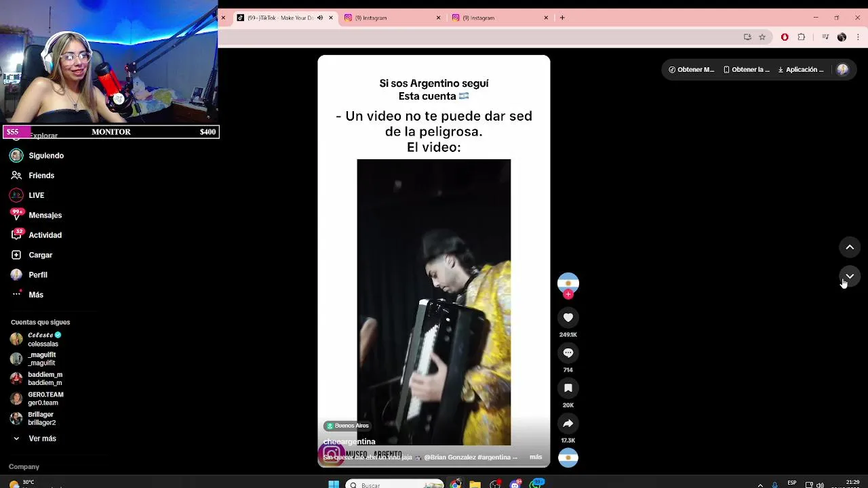Open TikTok profile avatar in top pill
Screen dimensions: 868x488
pyautogui.click(x=843, y=69)
